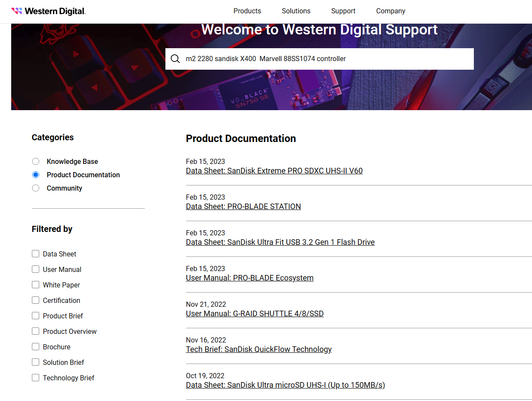Open SanDisk Extreme PRO SDXC UHS-II data sheet

pos(274,171)
